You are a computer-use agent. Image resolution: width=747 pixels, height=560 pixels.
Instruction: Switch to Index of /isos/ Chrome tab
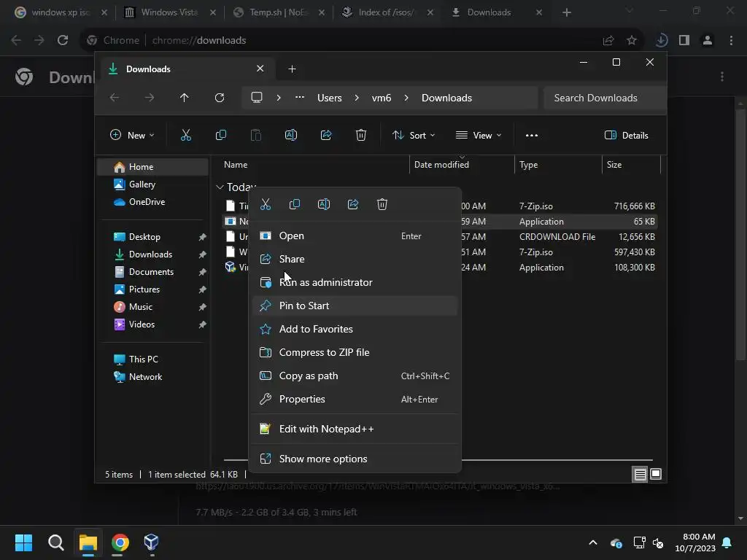(x=387, y=12)
